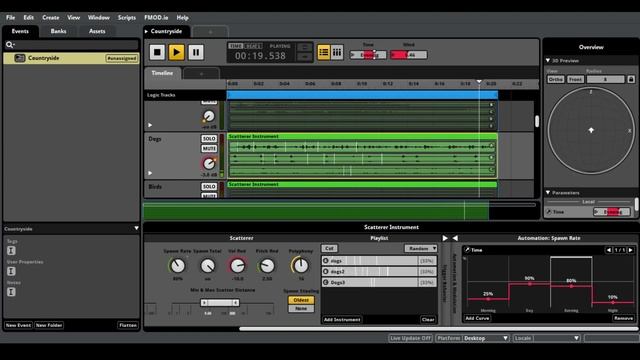Select None spawn stealing option
The image size is (640, 360).
[x=301, y=309]
